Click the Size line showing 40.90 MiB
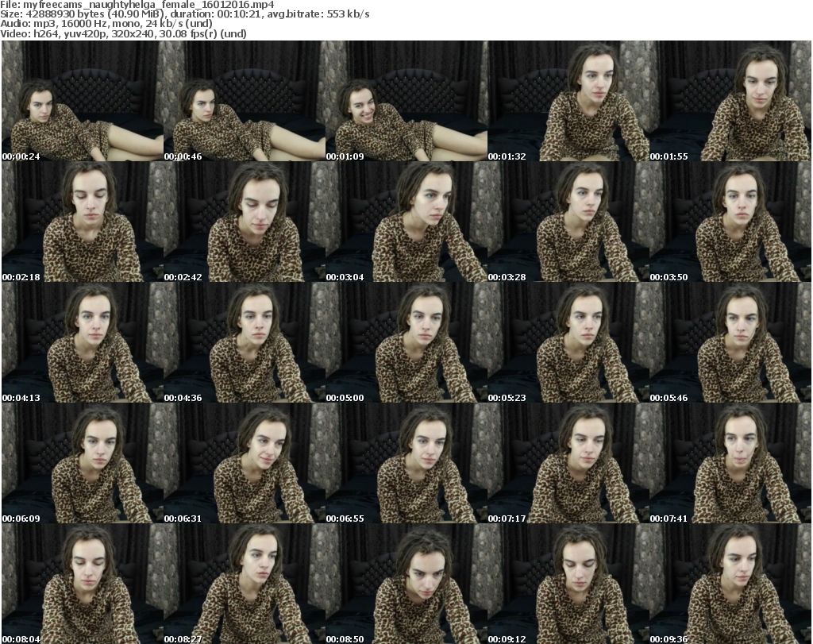 point(185,14)
